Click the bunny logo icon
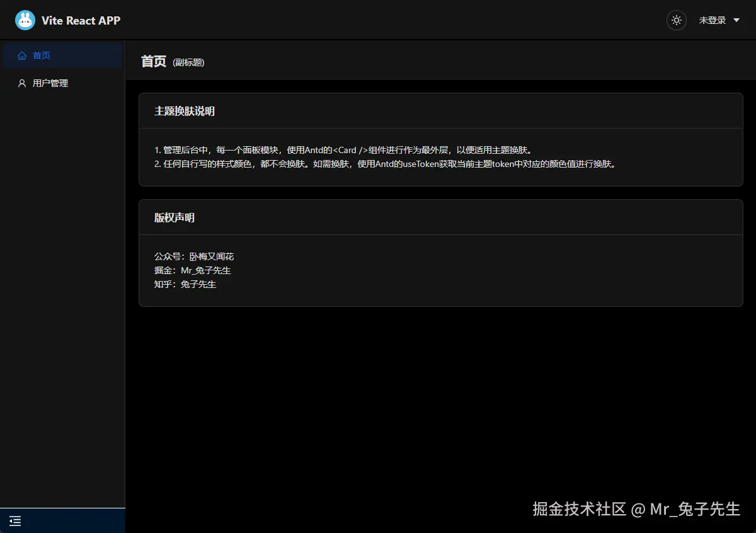The image size is (756, 533). point(25,20)
